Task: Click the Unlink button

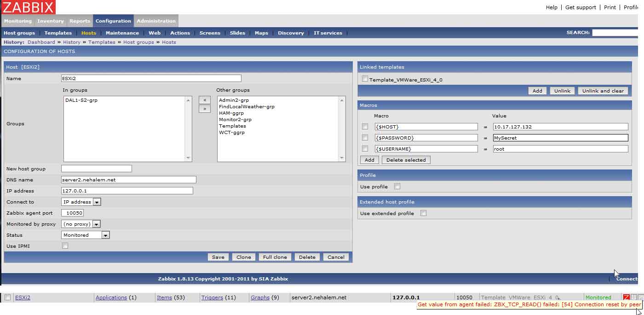Action: [x=562, y=91]
